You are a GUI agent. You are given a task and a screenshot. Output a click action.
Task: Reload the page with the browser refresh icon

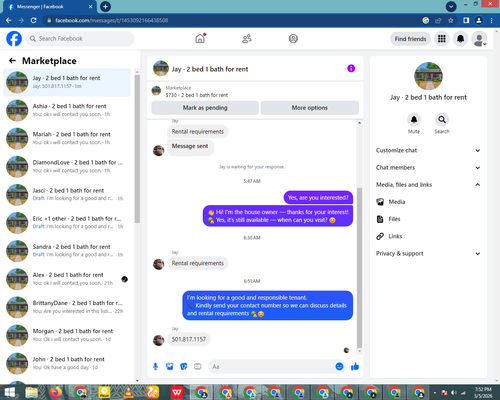33,20
